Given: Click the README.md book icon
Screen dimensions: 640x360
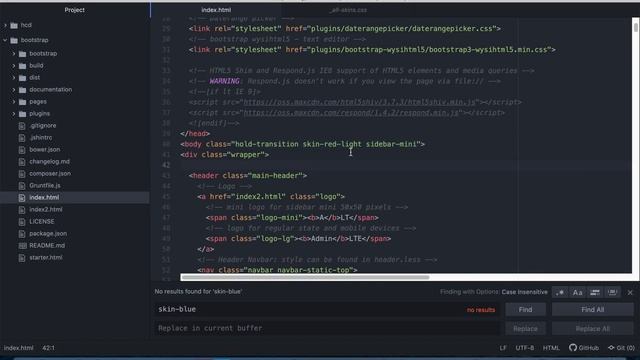Looking at the screenshot, I should point(22,246).
